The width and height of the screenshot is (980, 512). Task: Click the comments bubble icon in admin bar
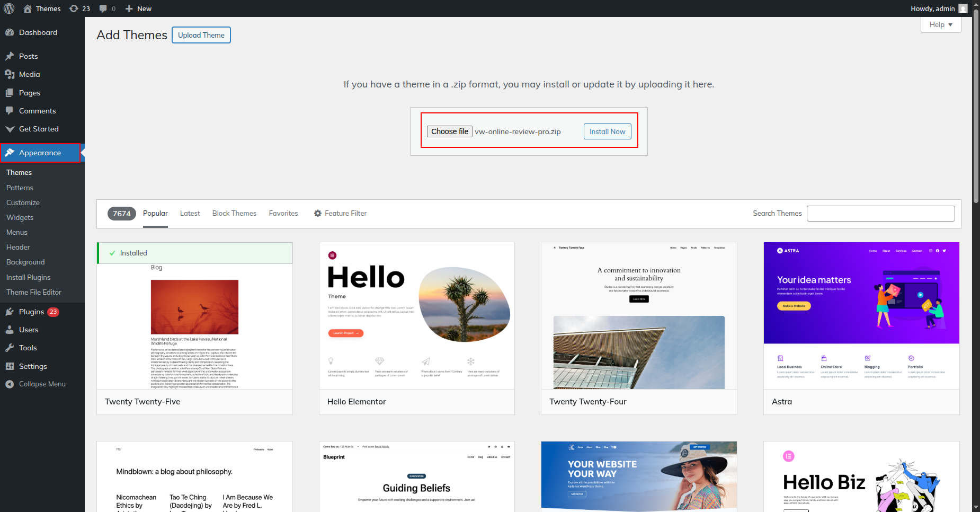(x=103, y=8)
